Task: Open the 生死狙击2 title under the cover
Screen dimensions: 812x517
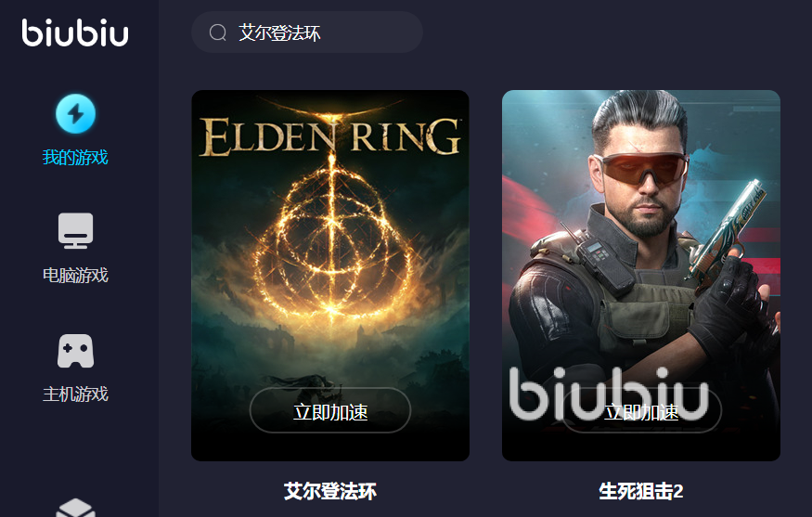Action: tap(641, 491)
